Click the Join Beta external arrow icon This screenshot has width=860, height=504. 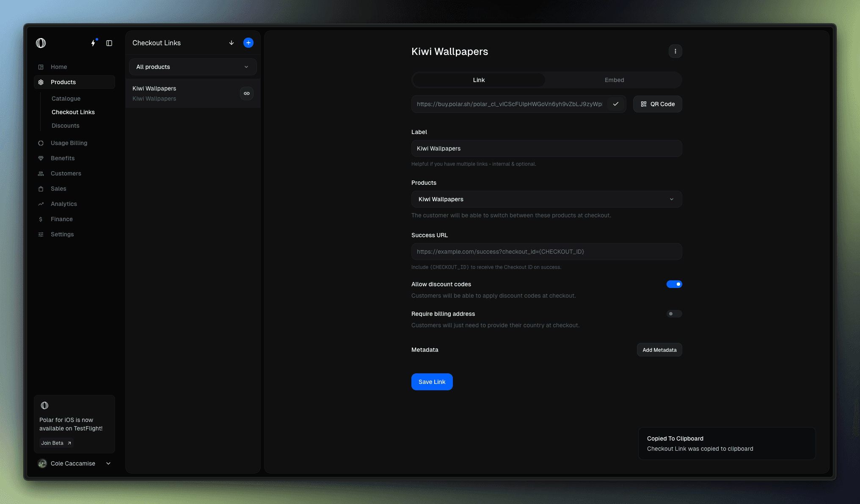[x=69, y=443]
